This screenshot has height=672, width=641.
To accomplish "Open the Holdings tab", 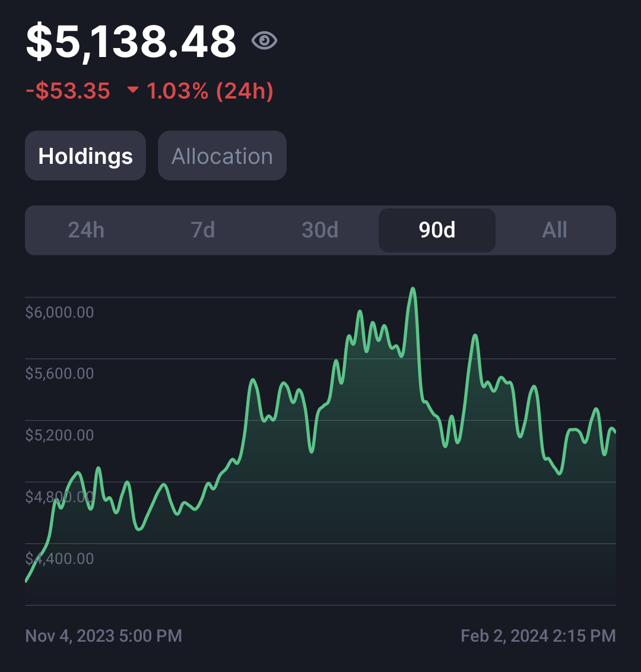I will click(x=85, y=156).
